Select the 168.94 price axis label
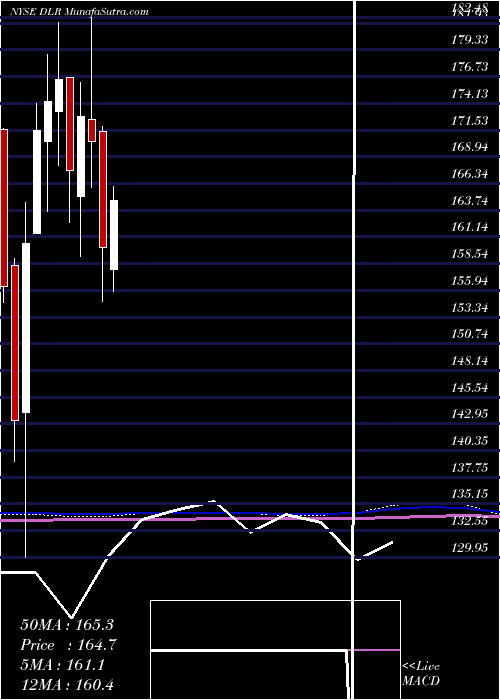The width and height of the screenshot is (500, 700). pyautogui.click(x=468, y=147)
